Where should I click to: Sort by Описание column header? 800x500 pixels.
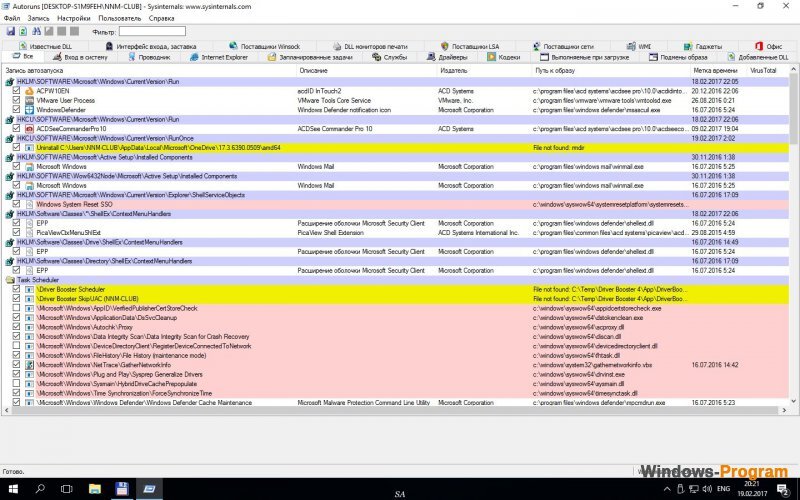366,70
